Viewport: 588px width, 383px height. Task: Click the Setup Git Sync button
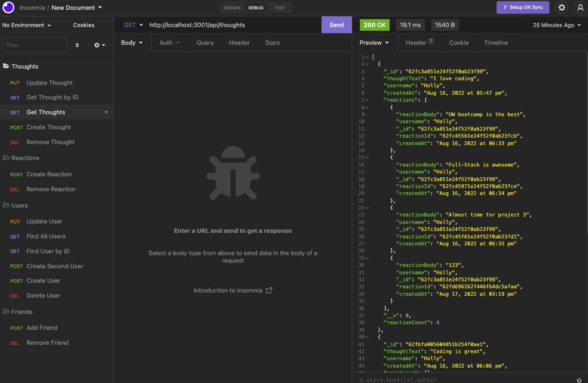[523, 7]
